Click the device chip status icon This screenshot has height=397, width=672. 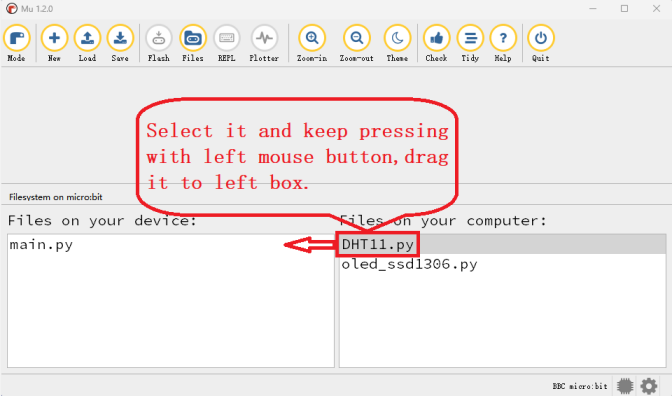pyautogui.click(x=625, y=386)
